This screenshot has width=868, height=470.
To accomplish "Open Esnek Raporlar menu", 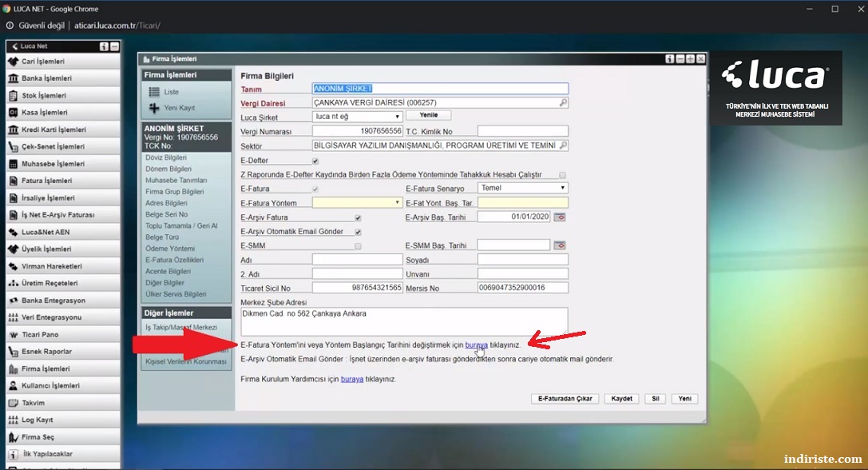I will pos(63,351).
